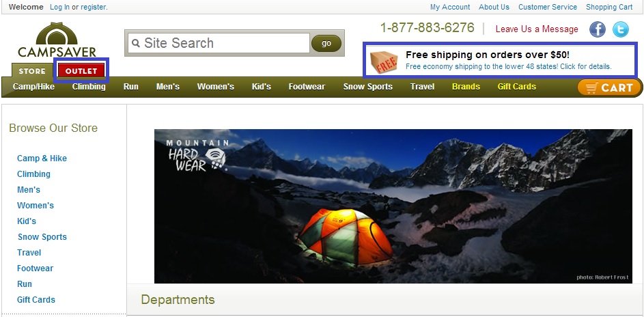Screen dimensions: 644x317
Task: Open the Brands menu item
Action: coord(466,87)
